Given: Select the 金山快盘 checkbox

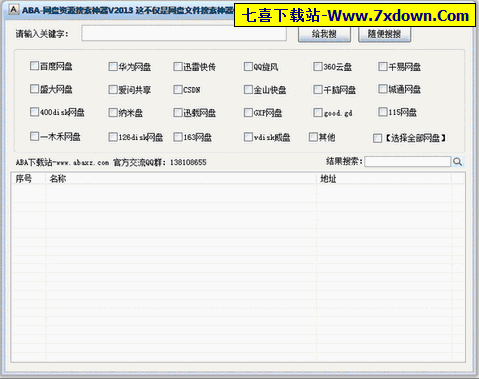Looking at the screenshot, I should 248,89.
